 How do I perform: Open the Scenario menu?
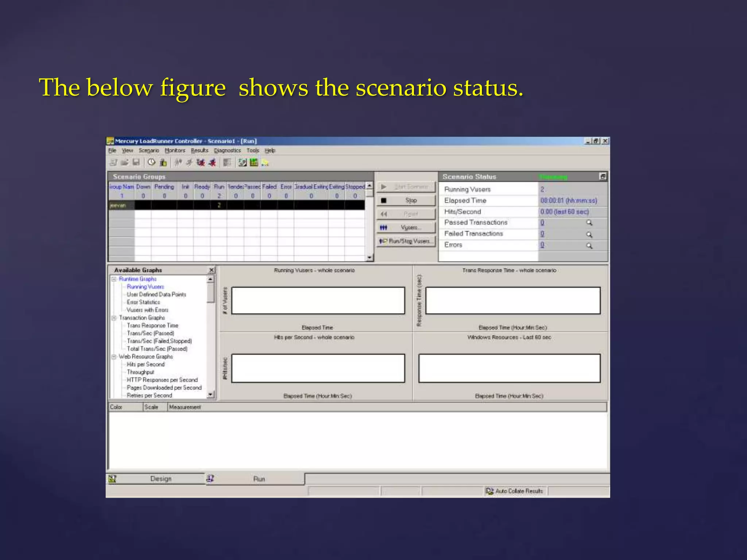pyautogui.click(x=148, y=151)
